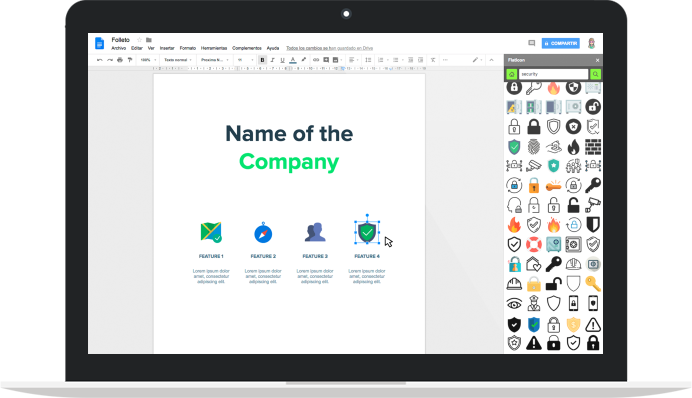Select the green shield check icon in Flaticon panel
The image size is (692, 398).
514,147
